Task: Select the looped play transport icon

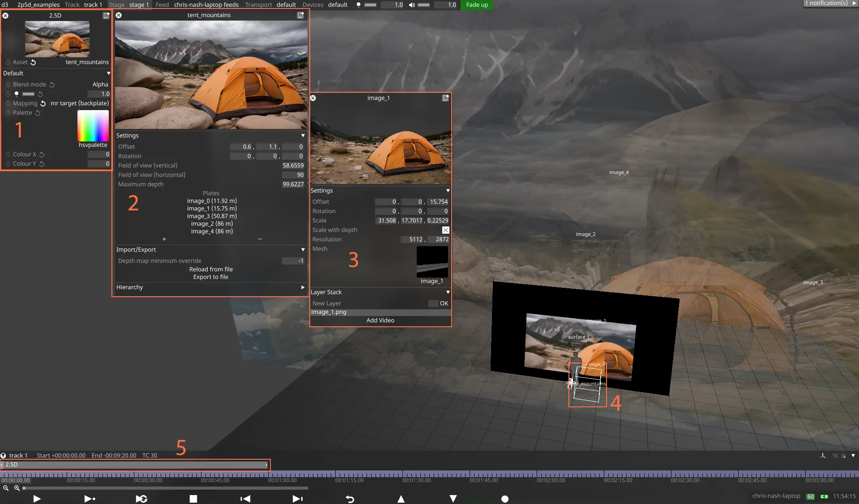Action: (x=142, y=499)
